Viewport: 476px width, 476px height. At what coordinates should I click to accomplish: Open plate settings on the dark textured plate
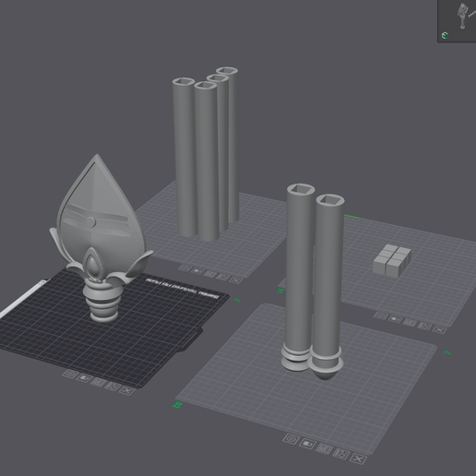[x=70, y=375]
